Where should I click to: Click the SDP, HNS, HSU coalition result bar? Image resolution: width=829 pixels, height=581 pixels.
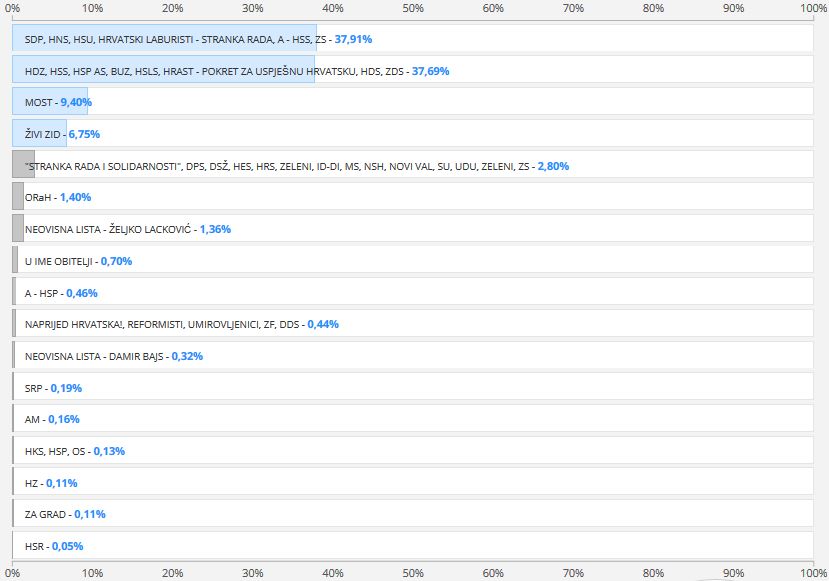[164, 40]
